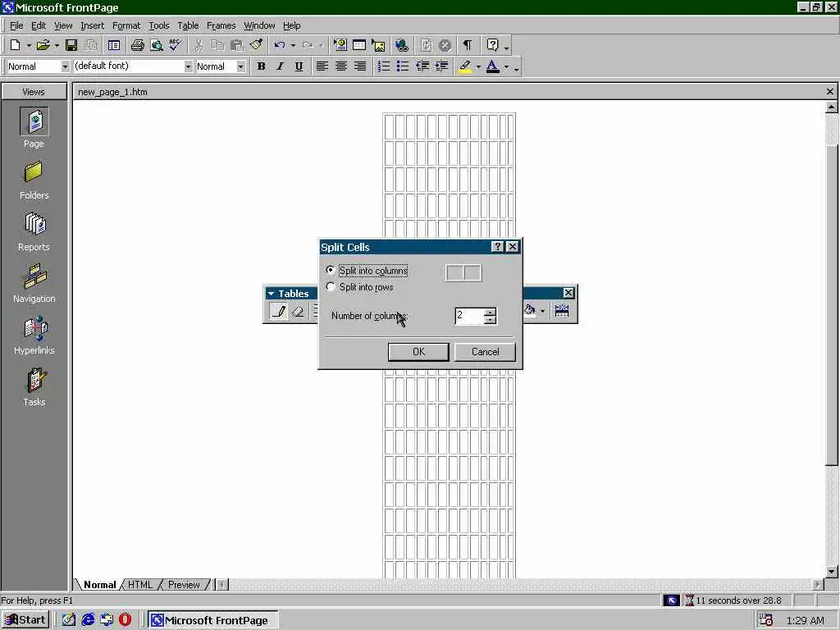Click OK in Split Cells dialog
The width and height of the screenshot is (840, 630).
coord(418,352)
